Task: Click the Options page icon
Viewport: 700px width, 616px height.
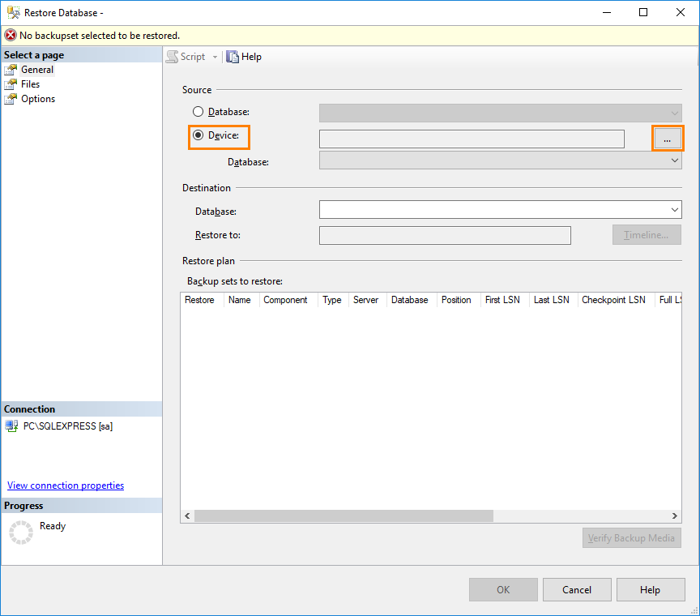Action: click(12, 99)
